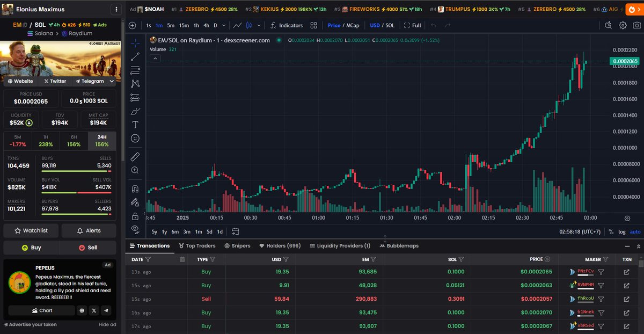This screenshot has width=644, height=334.
Task: Open the token Website link
Action: pyautogui.click(x=20, y=81)
